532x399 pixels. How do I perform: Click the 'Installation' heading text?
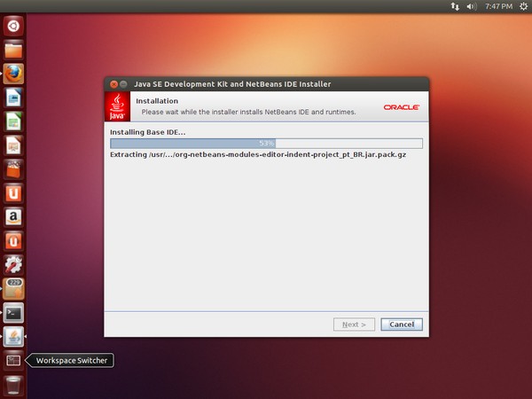[157, 101]
